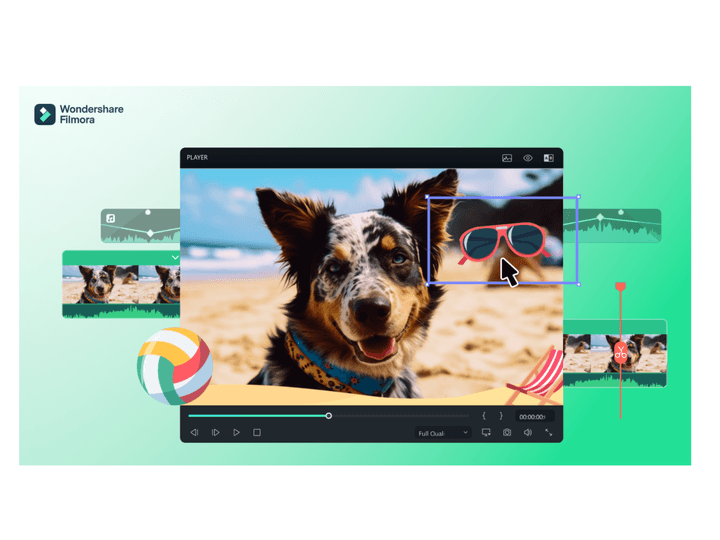The width and height of the screenshot is (720, 540).
Task: Select diamond keyframe on right audio clip
Action: click(x=600, y=217)
